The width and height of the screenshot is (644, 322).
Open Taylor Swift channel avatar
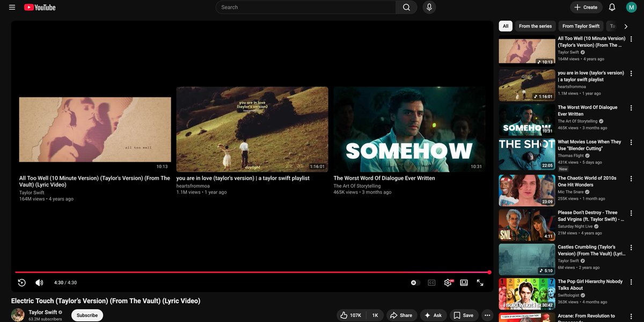coord(18,315)
